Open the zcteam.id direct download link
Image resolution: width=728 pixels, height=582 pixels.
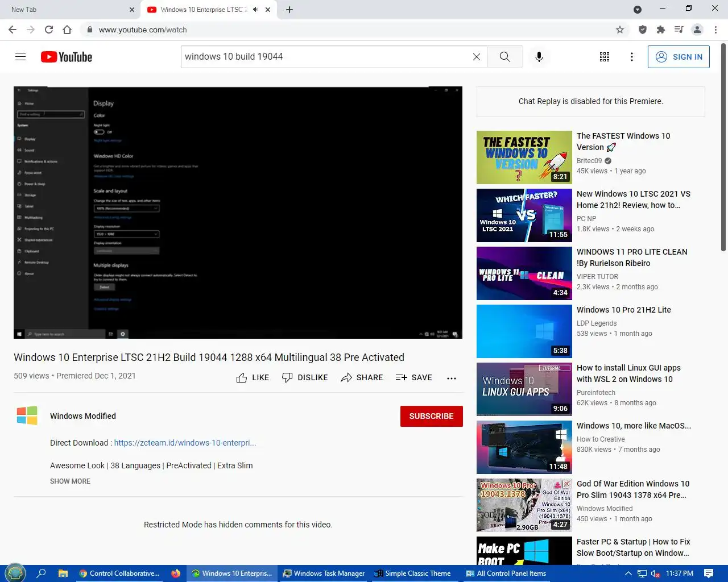point(185,443)
